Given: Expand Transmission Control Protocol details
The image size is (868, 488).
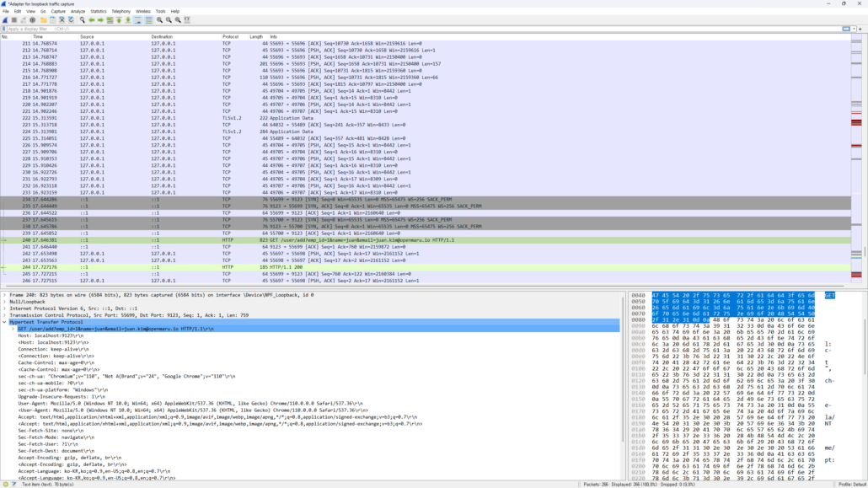Looking at the screenshot, I should 4,315.
